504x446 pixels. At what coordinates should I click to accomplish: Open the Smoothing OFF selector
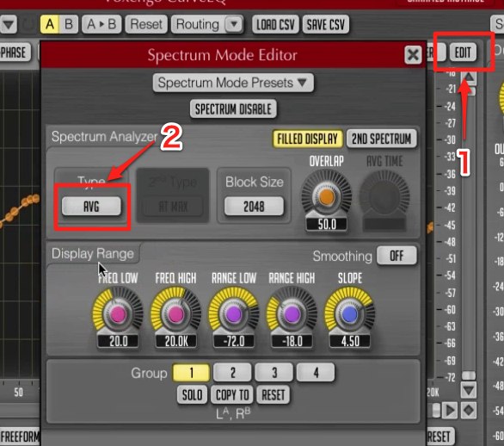(397, 256)
